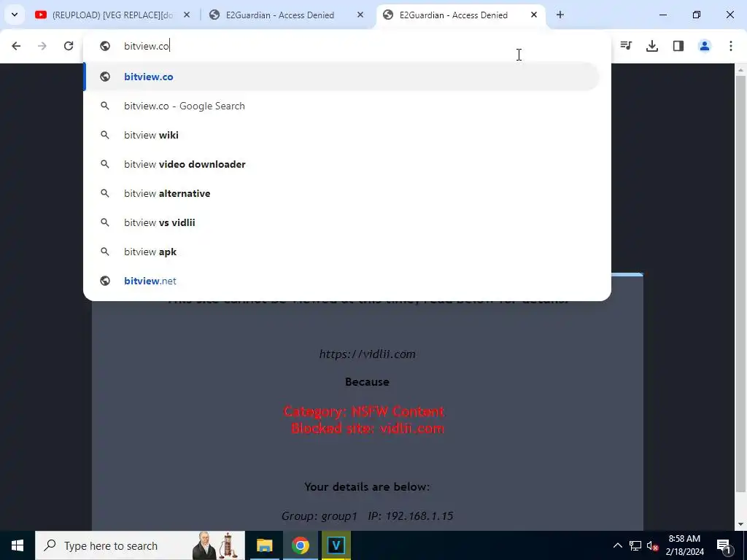Expand the tab search dropdown arrow
Screen dimensions: 747x560
click(x=15, y=15)
